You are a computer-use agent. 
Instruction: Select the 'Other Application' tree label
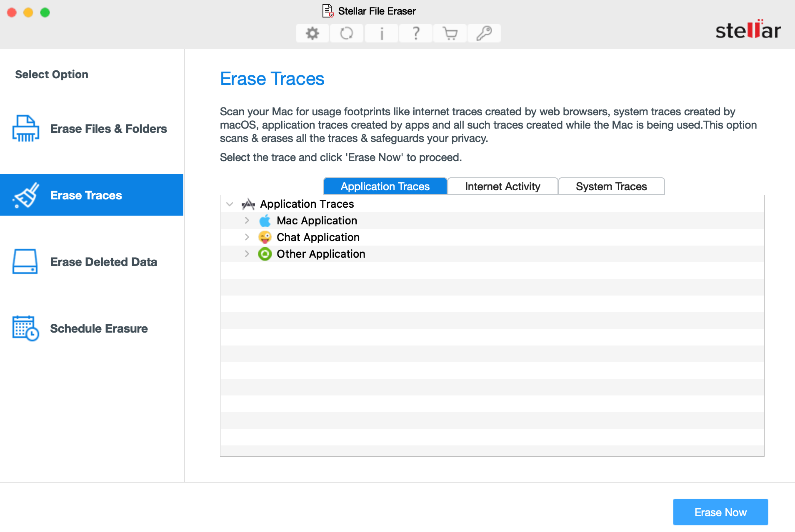(321, 254)
